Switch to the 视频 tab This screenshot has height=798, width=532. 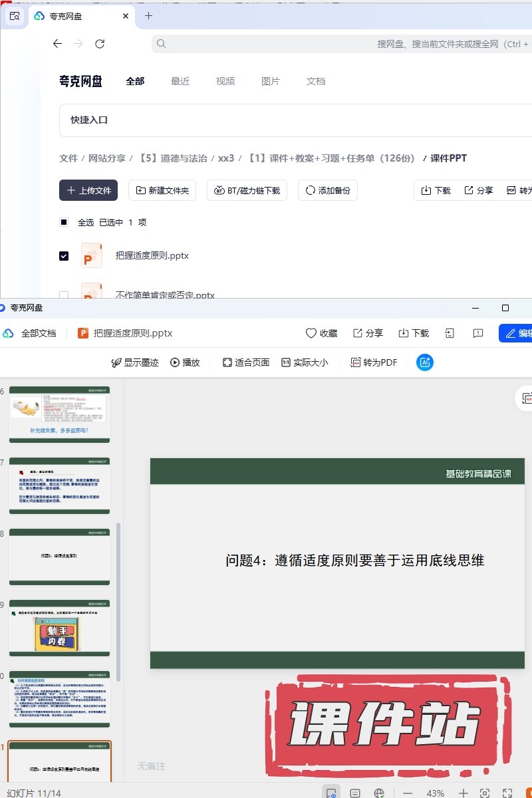[225, 81]
